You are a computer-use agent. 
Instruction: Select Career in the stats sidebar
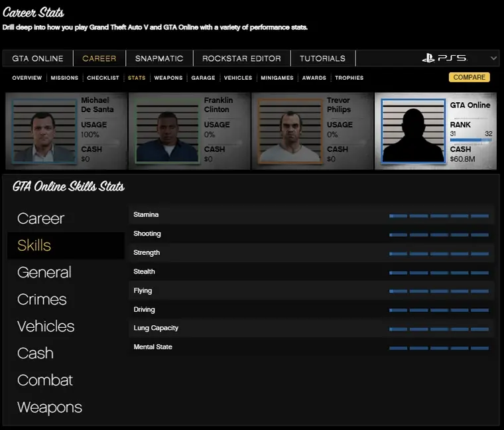40,218
